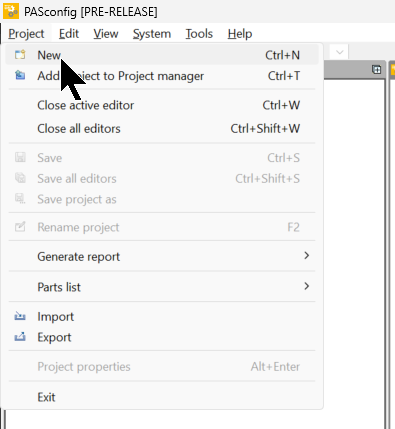Image resolution: width=395 pixels, height=429 pixels.
Task: Choose New from the Project menu
Action: [162, 55]
